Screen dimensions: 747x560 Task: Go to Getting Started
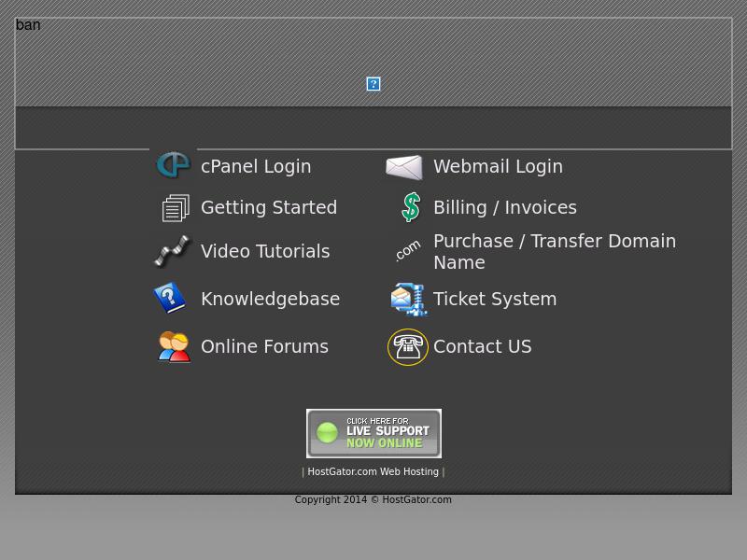[269, 207]
